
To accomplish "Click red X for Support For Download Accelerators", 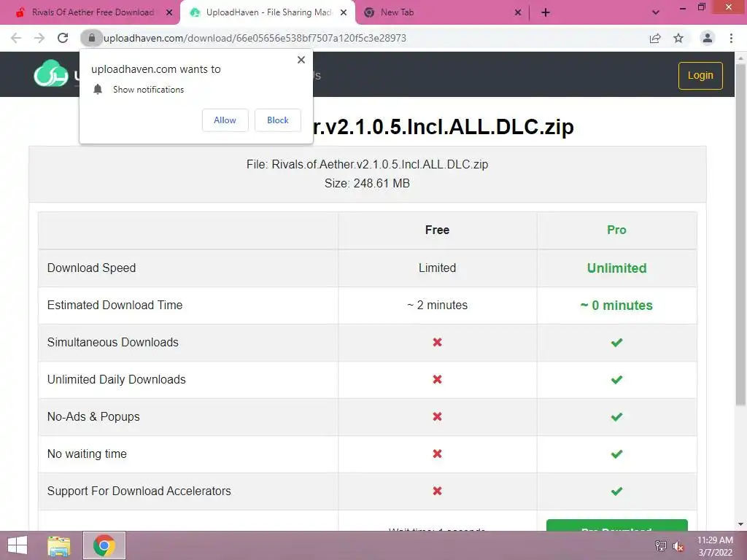I will pyautogui.click(x=438, y=491).
